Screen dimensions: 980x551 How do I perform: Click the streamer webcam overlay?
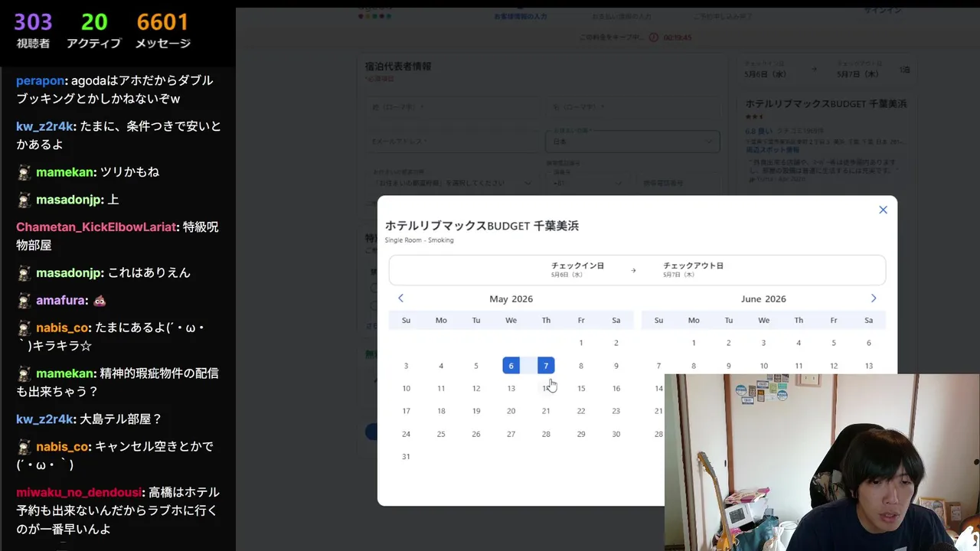click(822, 462)
